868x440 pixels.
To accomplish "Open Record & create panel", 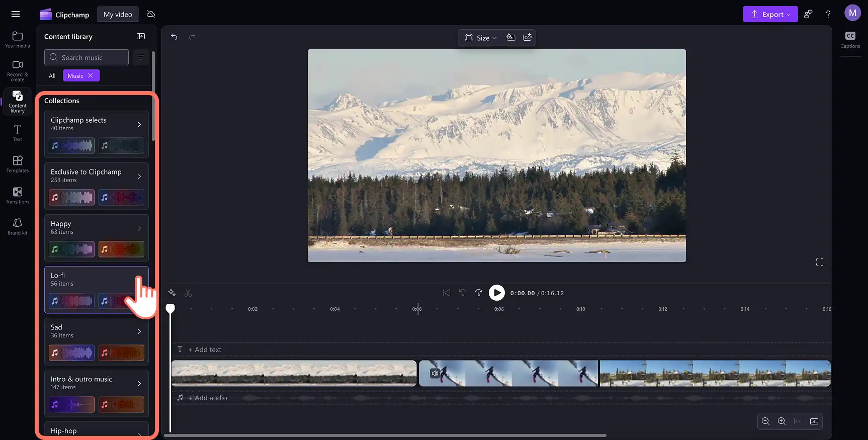I will coord(17,71).
